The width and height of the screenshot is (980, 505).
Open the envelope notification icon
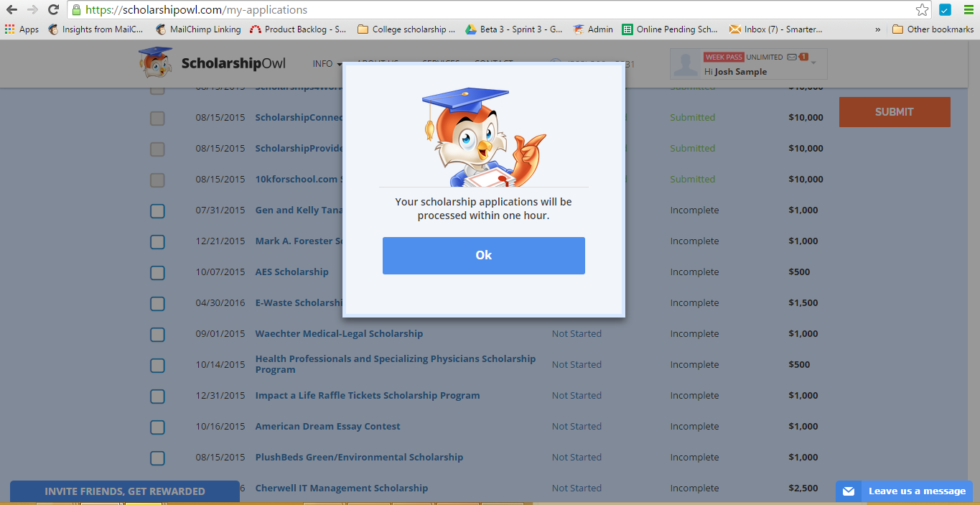tap(790, 56)
